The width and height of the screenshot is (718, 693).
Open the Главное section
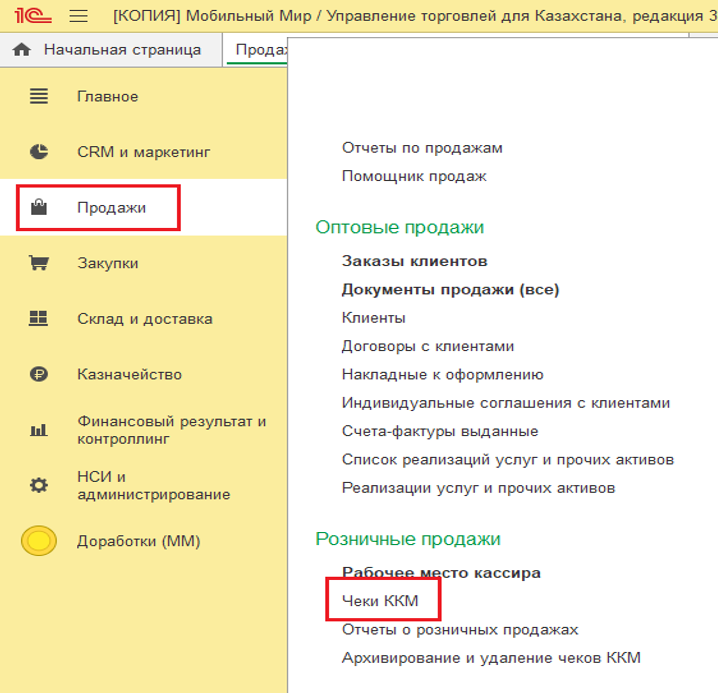click(x=108, y=97)
